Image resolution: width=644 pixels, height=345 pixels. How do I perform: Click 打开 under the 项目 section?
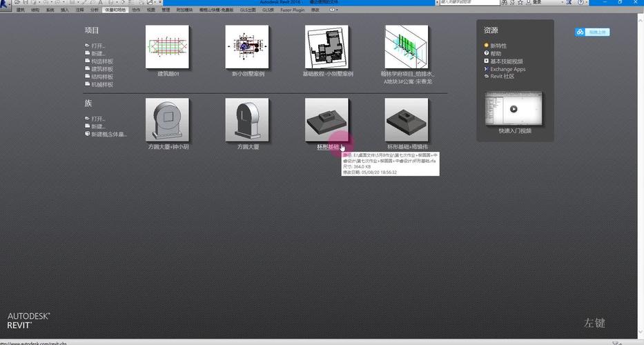point(98,46)
